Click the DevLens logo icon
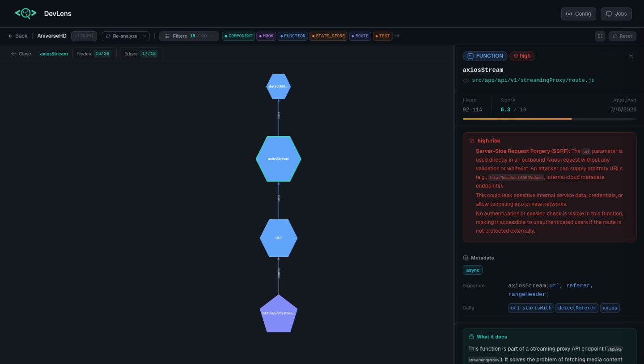 tap(25, 13)
